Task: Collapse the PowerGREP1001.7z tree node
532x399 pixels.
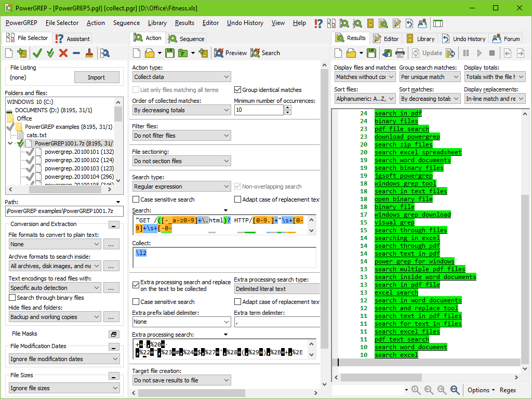Action: 10,143
